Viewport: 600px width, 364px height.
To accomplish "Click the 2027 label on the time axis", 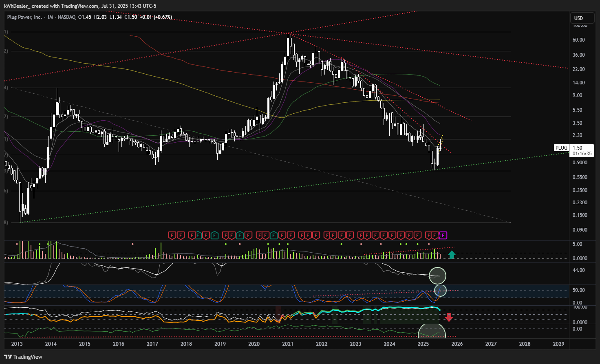I will (491, 344).
